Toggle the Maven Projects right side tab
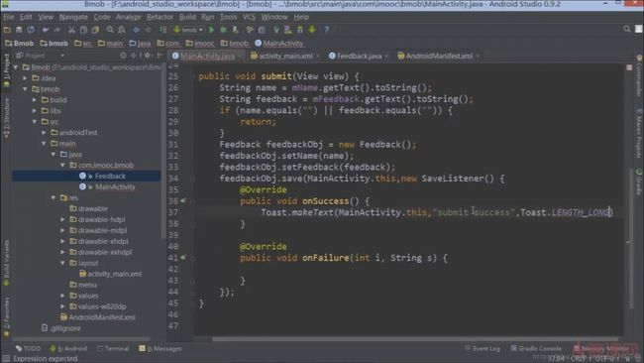The width and height of the screenshot is (644, 363). click(x=639, y=134)
